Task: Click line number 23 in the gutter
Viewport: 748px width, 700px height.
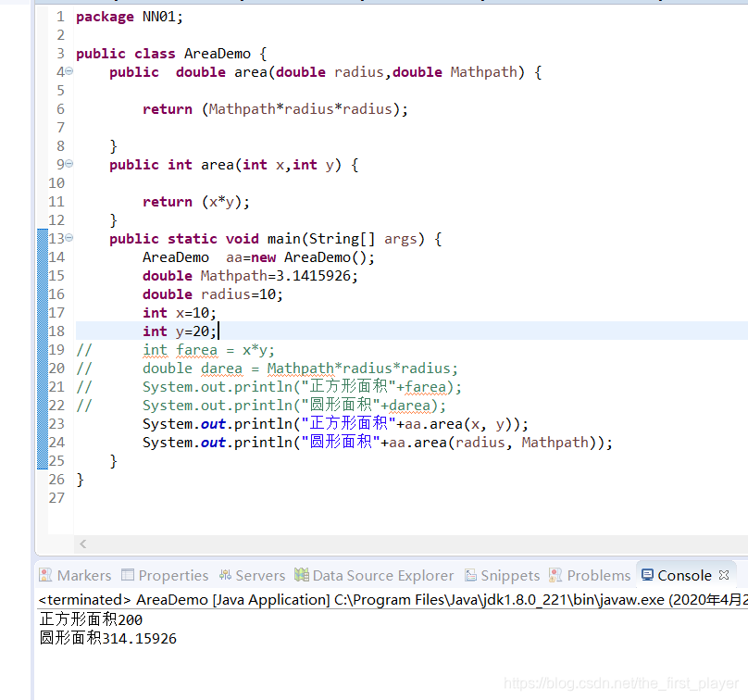Action: tap(56, 424)
